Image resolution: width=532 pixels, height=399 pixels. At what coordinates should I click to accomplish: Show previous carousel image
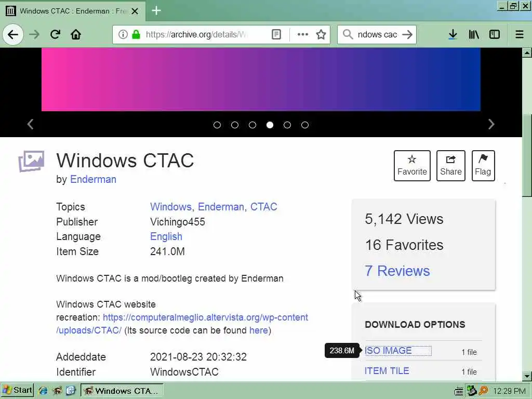coord(31,124)
